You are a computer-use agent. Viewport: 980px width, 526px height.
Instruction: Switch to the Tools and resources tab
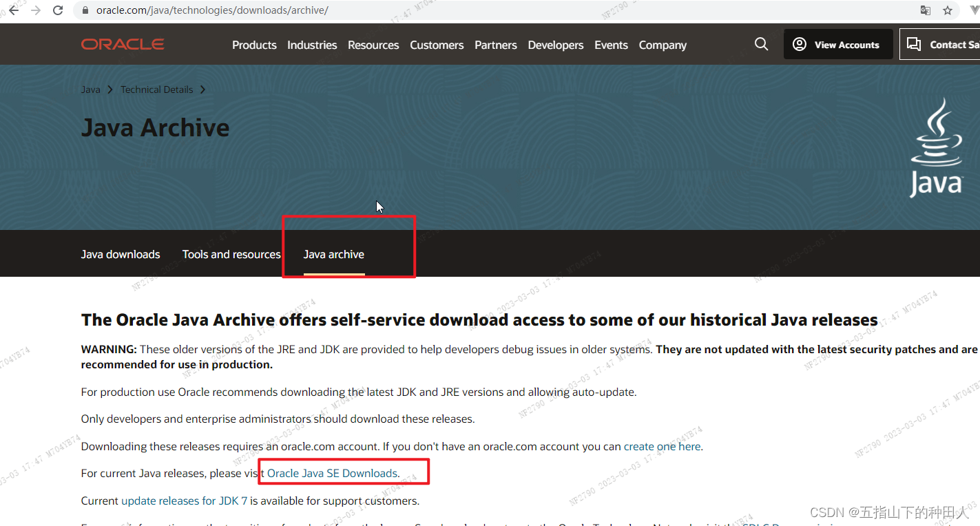coord(231,254)
